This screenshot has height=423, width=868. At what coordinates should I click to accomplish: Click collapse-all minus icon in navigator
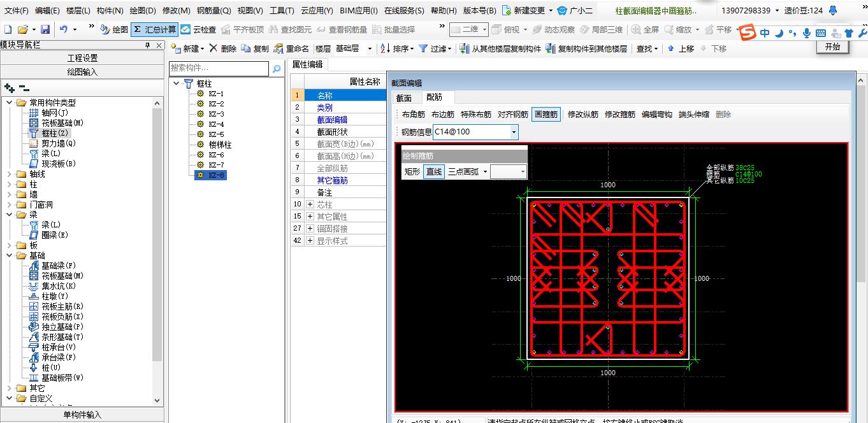24,88
